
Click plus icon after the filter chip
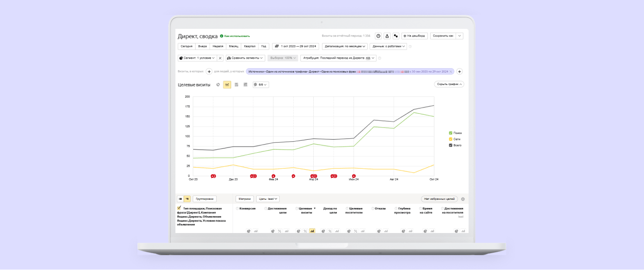[x=459, y=72]
